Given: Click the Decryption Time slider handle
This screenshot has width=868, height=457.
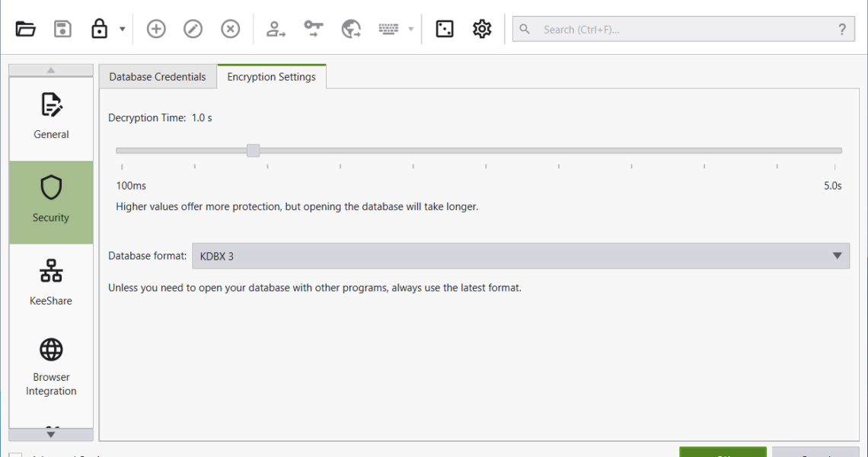Looking at the screenshot, I should (254, 151).
